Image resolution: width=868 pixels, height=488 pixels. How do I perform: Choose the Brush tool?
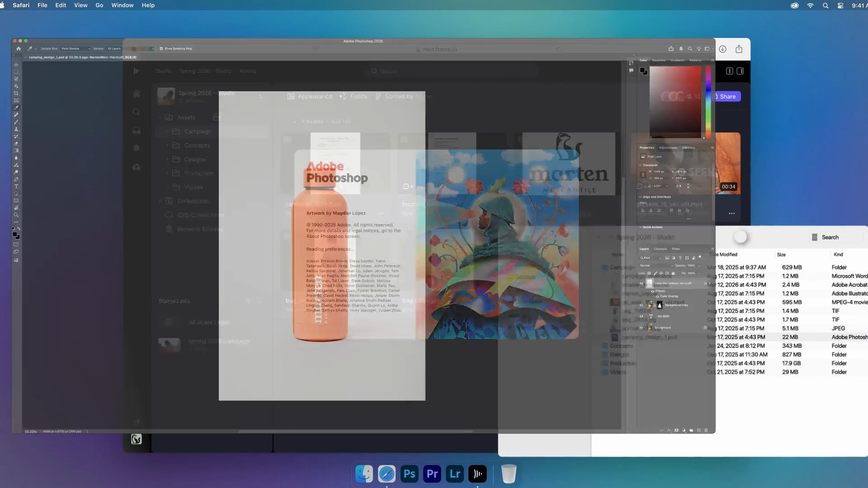(x=16, y=122)
